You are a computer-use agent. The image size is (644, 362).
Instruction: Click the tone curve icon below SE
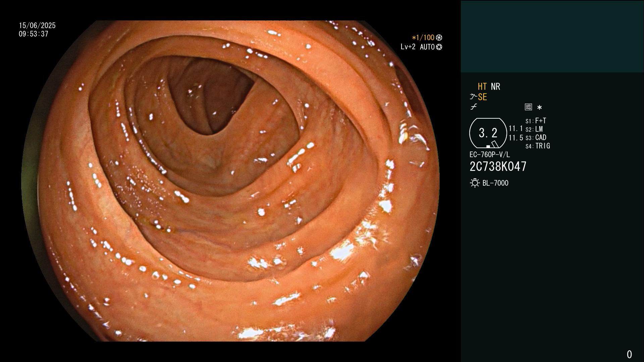474,107
